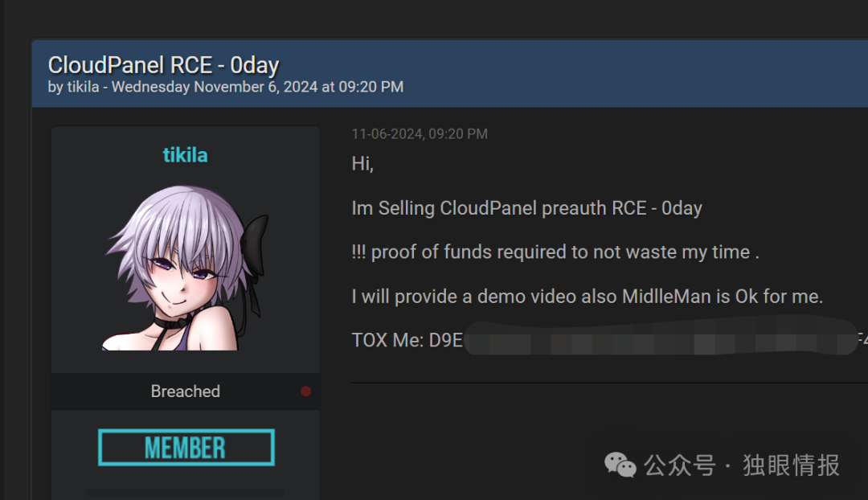
Task: Click the Breached user title label
Action: [185, 391]
